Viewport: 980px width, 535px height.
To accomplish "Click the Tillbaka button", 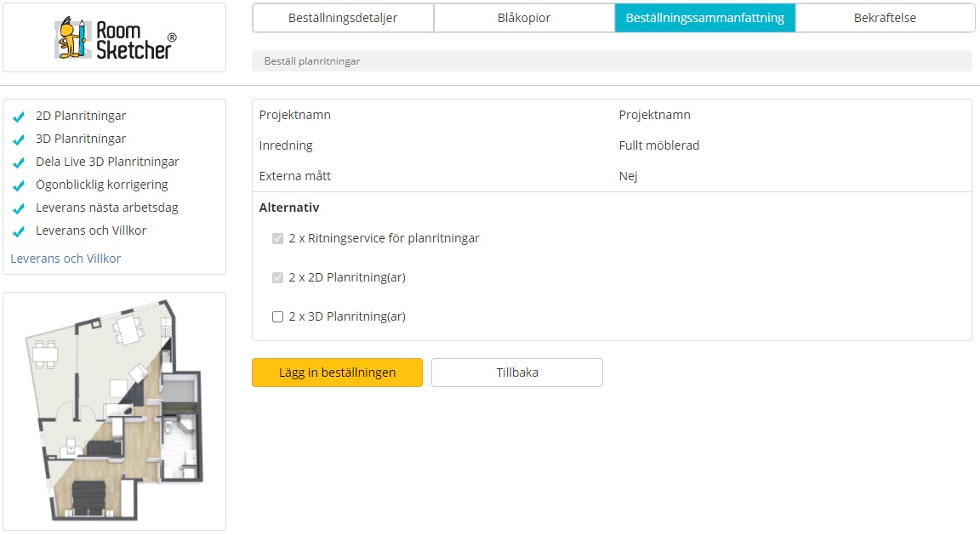I will tap(517, 373).
